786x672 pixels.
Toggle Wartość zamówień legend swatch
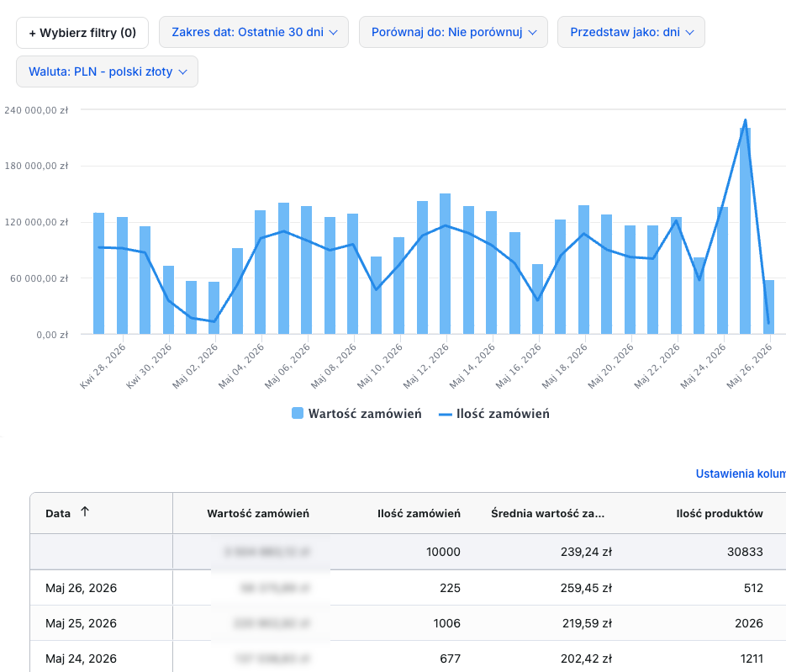(298, 413)
